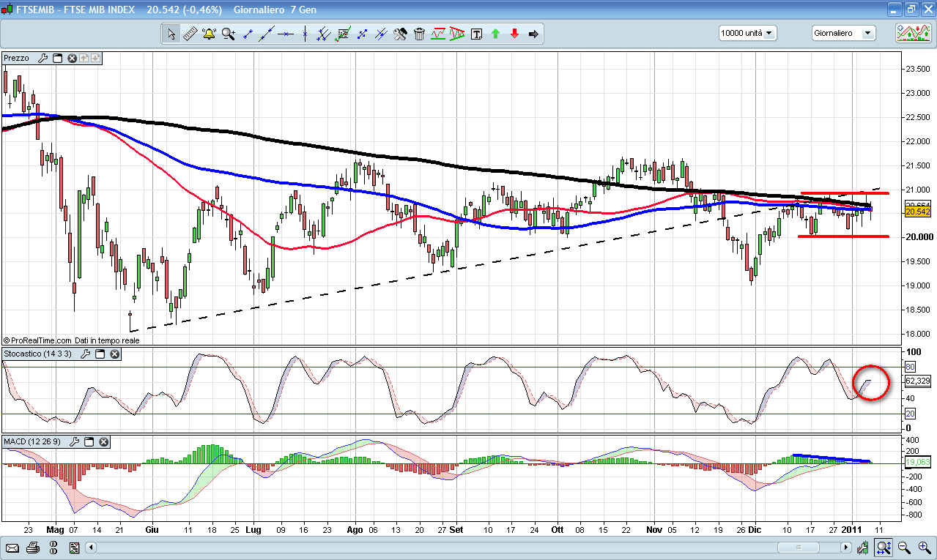937x560 pixels.
Task: Open settings wrench for MACD indicator
Action: (x=75, y=442)
